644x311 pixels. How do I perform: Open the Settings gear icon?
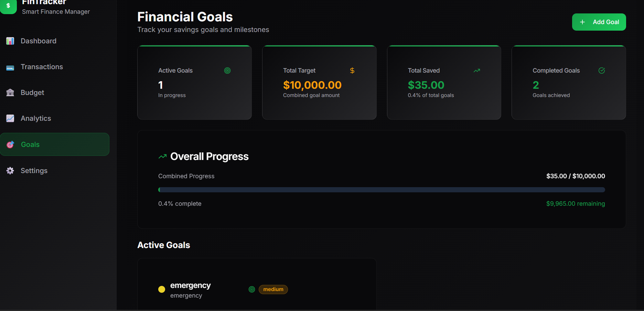pyautogui.click(x=10, y=171)
